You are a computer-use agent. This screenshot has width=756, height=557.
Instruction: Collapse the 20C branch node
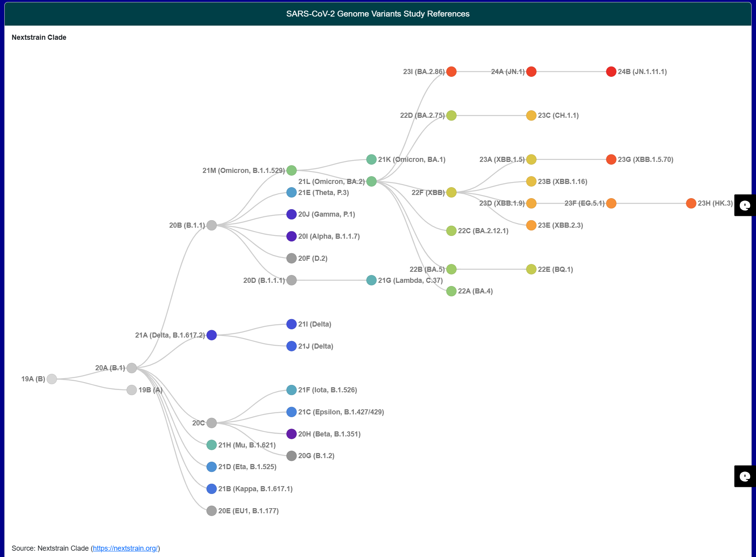coord(211,423)
